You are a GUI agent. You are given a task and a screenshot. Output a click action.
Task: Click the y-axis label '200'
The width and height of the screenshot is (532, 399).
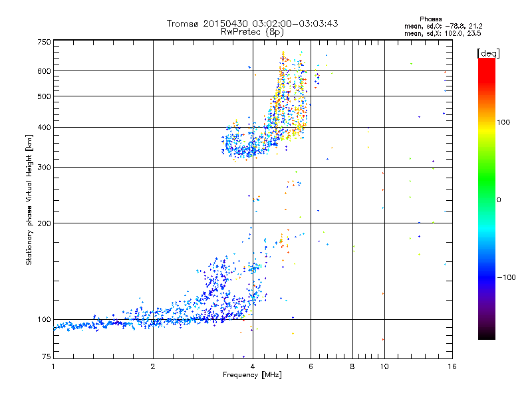coord(44,223)
